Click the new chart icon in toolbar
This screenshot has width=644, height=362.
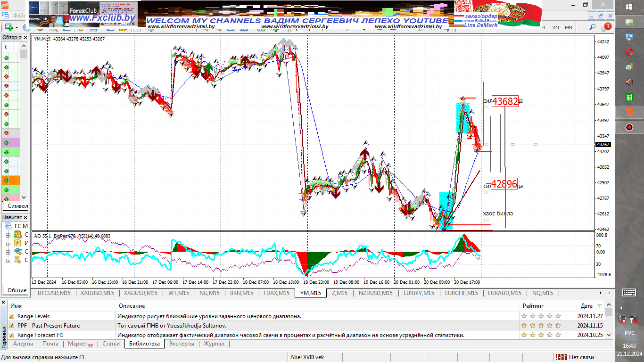click(x=9, y=27)
